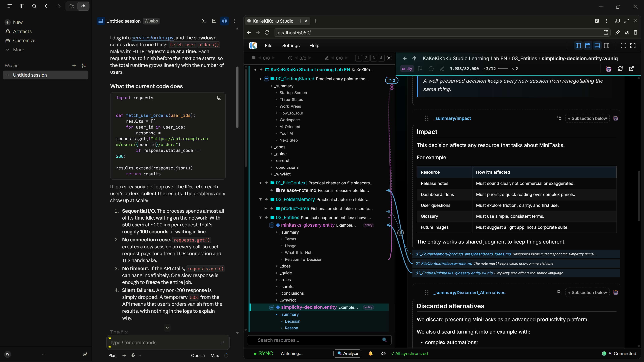644x362 pixels.
Task: Collapse the 01_FileContext folder
Action: pyautogui.click(x=260, y=183)
